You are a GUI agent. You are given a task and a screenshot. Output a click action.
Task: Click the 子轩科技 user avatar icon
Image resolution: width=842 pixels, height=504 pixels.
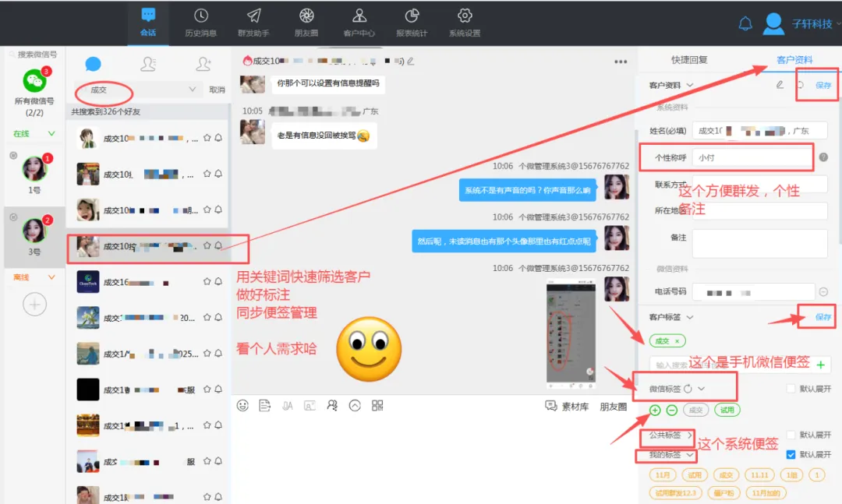tap(773, 23)
